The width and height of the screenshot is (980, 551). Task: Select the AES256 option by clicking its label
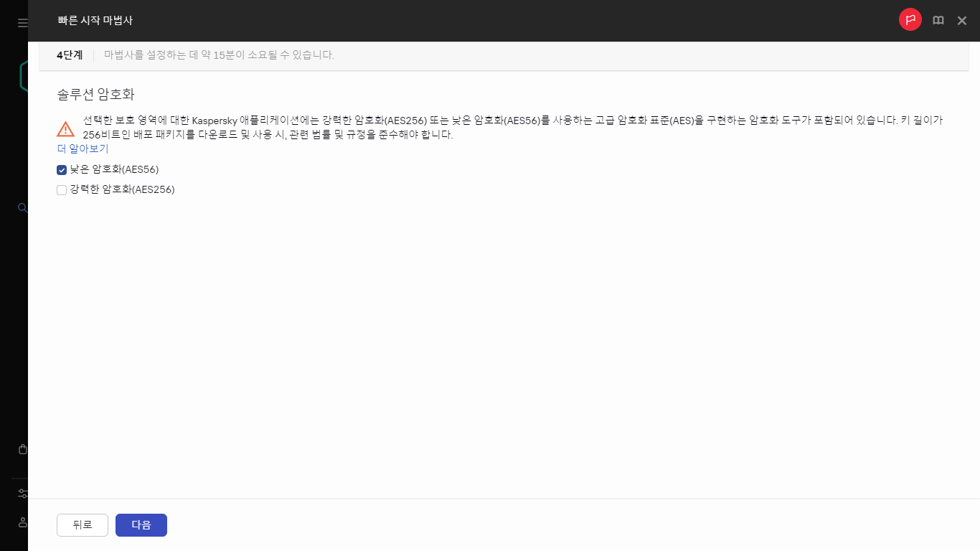click(x=121, y=189)
